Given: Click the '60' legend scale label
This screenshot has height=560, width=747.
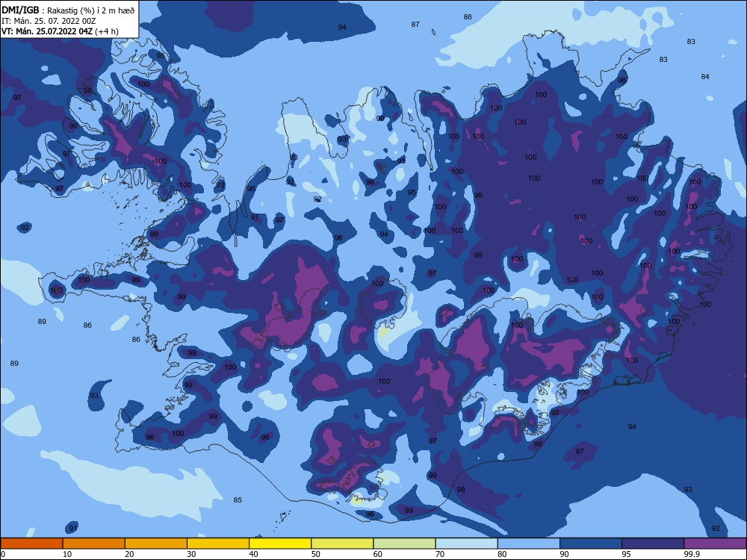Looking at the screenshot, I should pos(378,554).
